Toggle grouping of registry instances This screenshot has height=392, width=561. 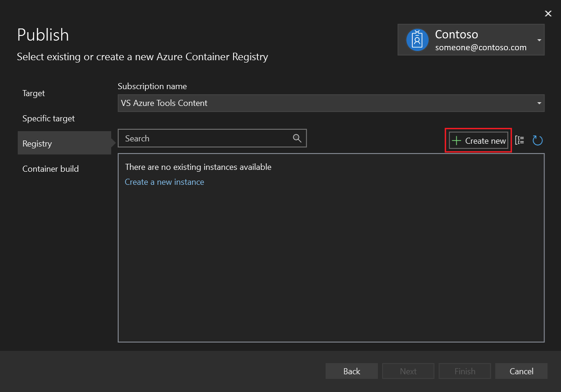click(x=519, y=140)
